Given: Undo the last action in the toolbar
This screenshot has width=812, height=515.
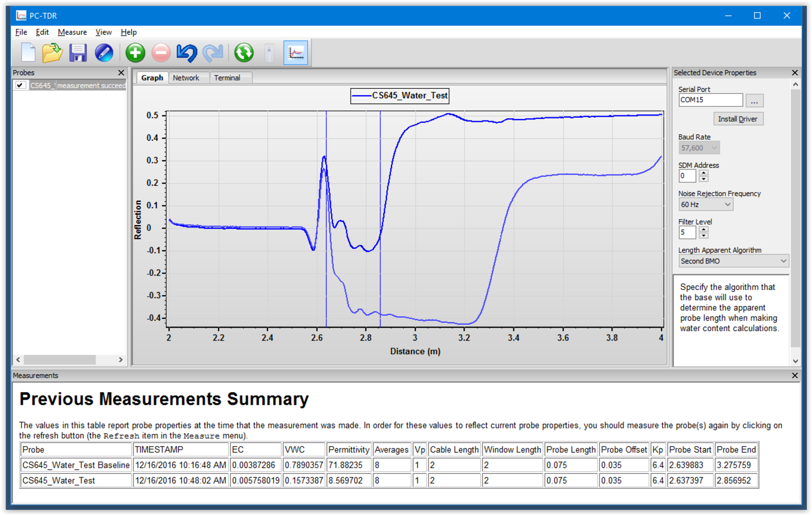Looking at the screenshot, I should click(x=187, y=53).
